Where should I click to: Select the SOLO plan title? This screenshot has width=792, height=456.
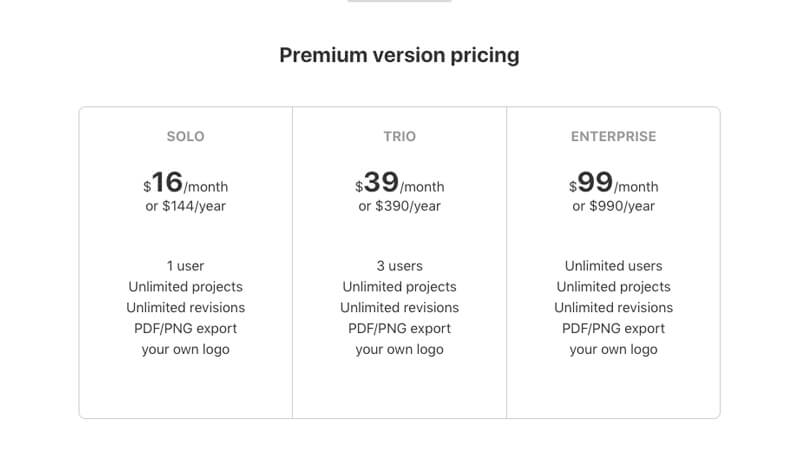point(185,136)
